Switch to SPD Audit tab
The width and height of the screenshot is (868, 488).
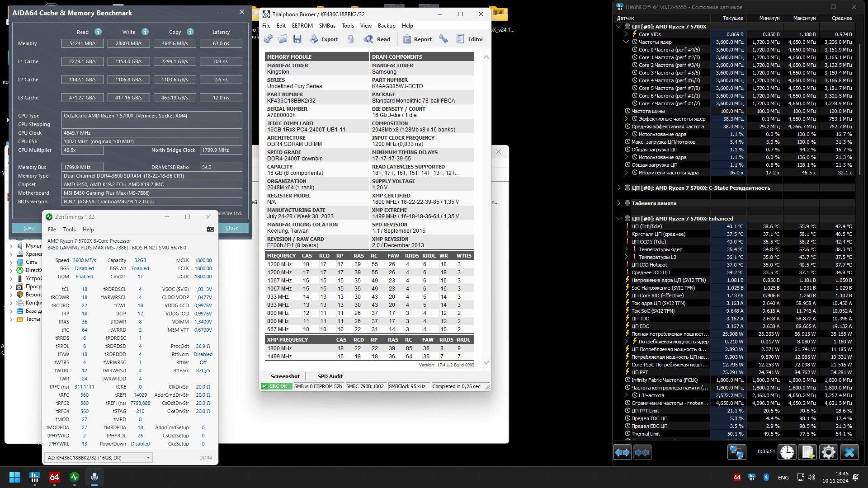[x=330, y=376]
